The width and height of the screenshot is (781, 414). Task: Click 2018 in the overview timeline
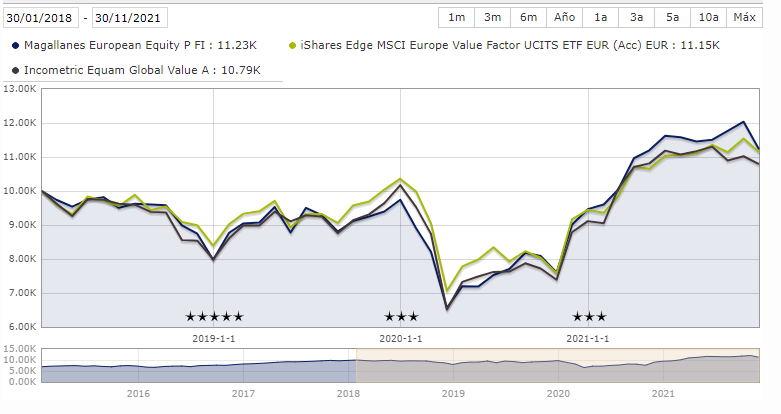tap(348, 394)
